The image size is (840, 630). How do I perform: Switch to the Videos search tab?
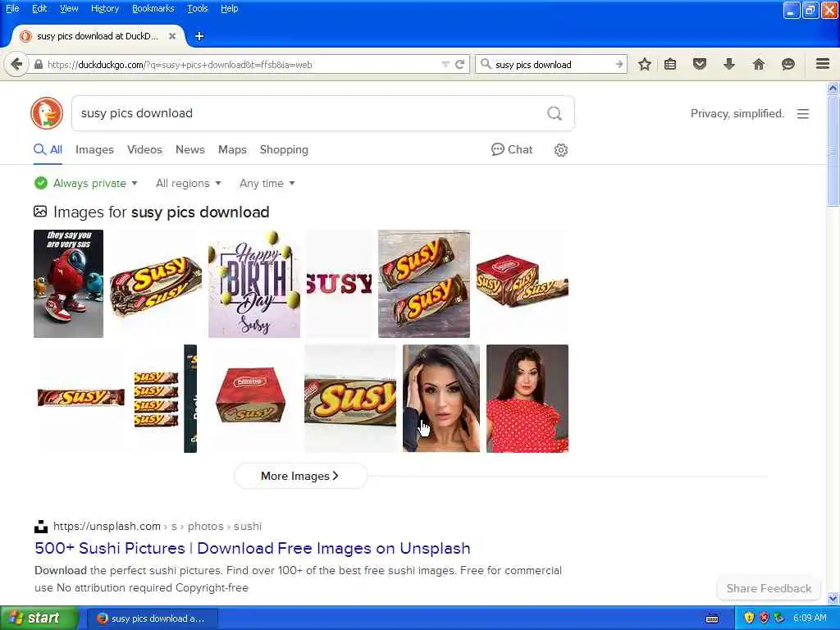pyautogui.click(x=144, y=149)
